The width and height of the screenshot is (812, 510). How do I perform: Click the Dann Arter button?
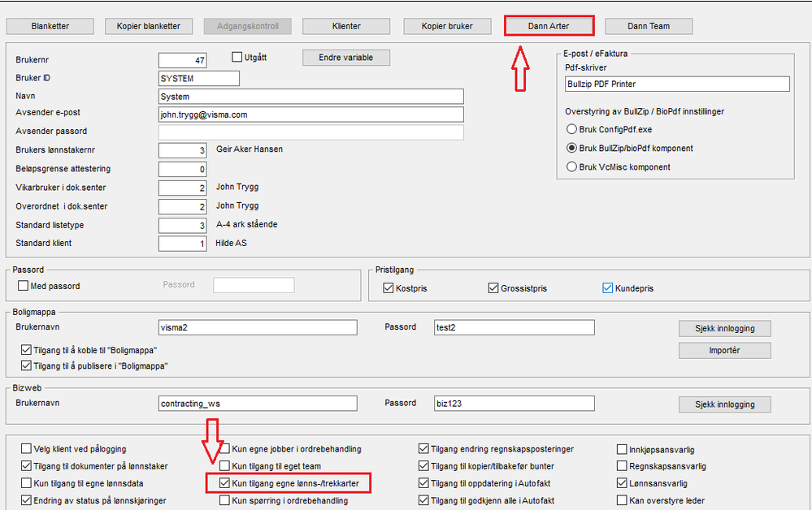pyautogui.click(x=549, y=26)
